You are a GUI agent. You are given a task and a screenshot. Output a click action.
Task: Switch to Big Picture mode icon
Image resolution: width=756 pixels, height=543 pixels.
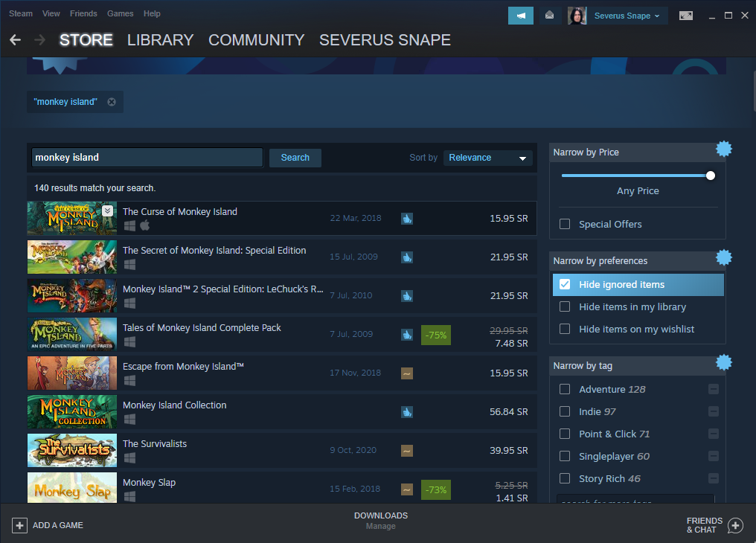(685, 16)
